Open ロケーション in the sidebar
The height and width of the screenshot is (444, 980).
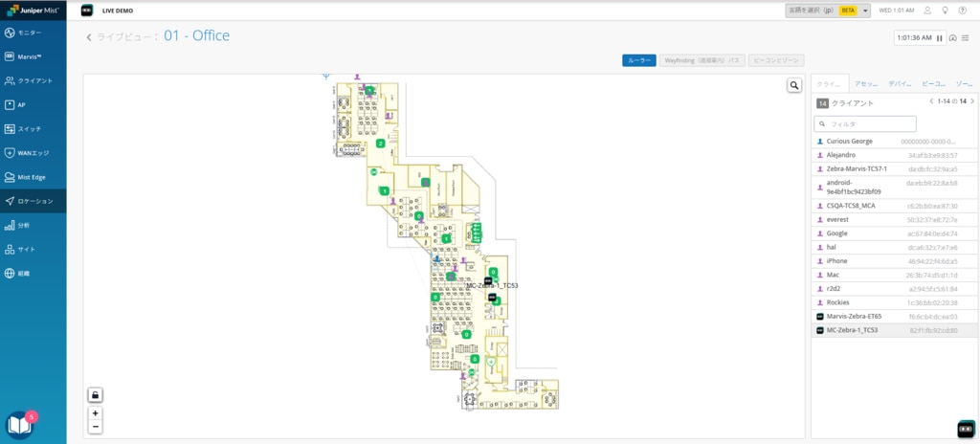pyautogui.click(x=33, y=201)
